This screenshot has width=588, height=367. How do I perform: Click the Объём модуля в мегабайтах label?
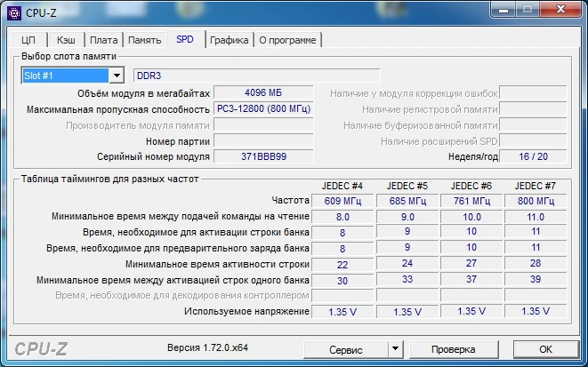pyautogui.click(x=143, y=93)
